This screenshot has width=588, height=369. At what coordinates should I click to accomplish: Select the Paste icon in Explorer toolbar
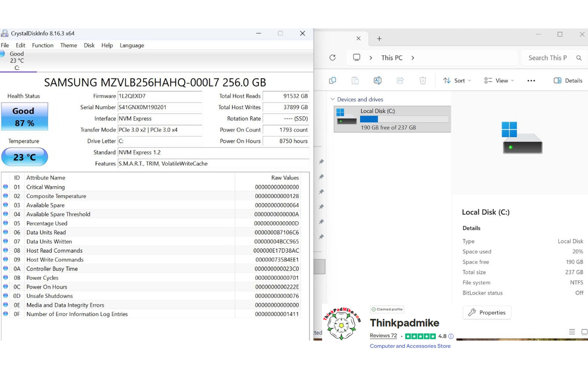click(355, 80)
